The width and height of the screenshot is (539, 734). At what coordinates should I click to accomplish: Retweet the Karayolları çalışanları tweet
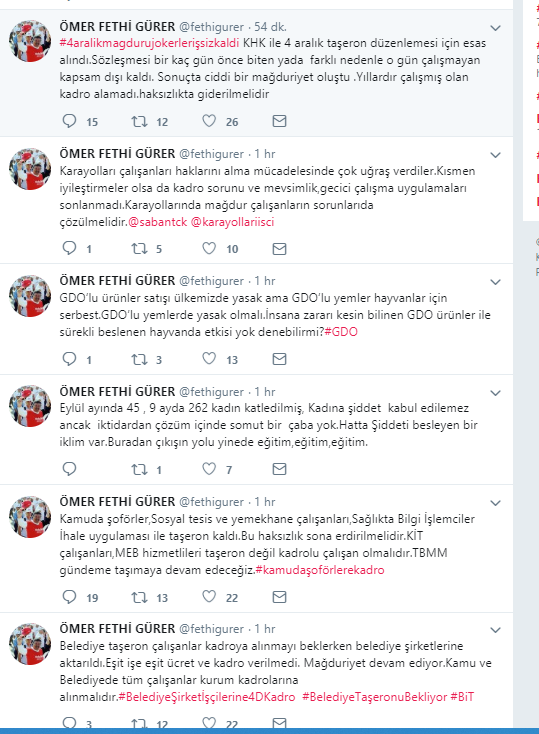(139, 248)
